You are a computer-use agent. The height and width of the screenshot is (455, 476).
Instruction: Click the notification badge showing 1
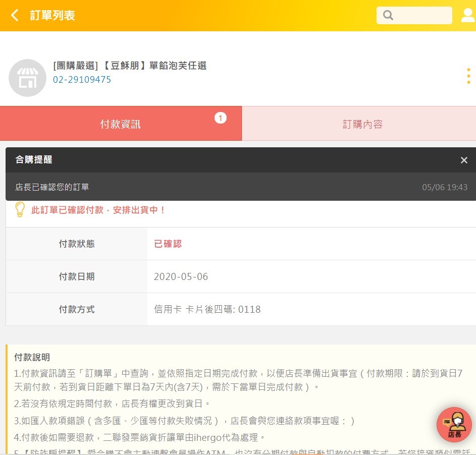(x=221, y=118)
